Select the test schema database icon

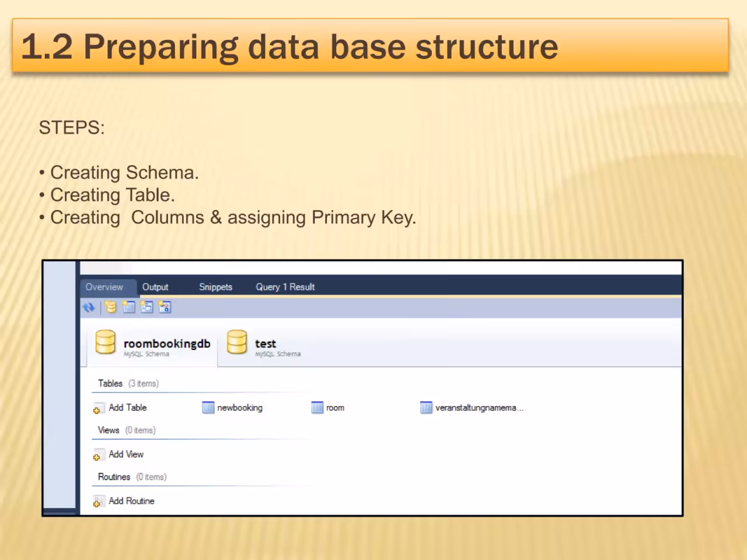[237, 342]
